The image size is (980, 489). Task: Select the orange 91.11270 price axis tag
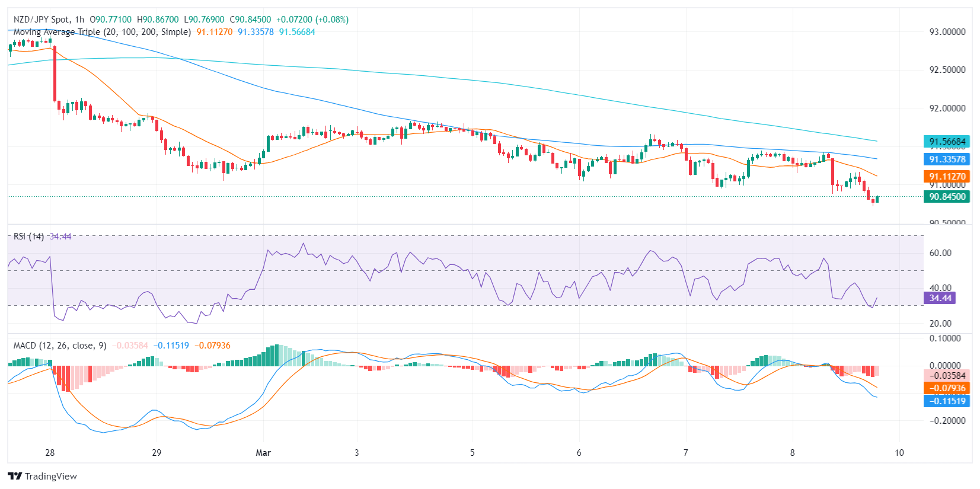[947, 176]
